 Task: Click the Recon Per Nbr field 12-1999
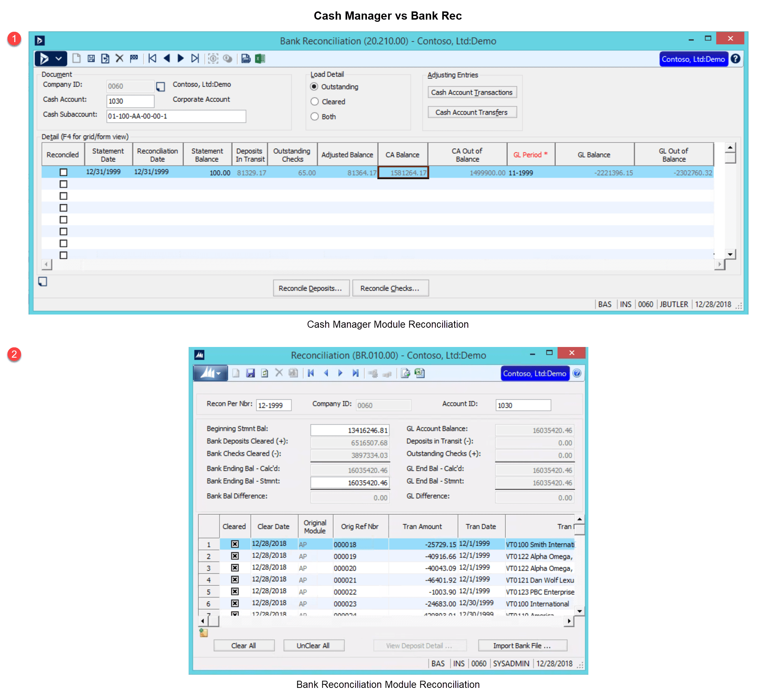coord(274,405)
